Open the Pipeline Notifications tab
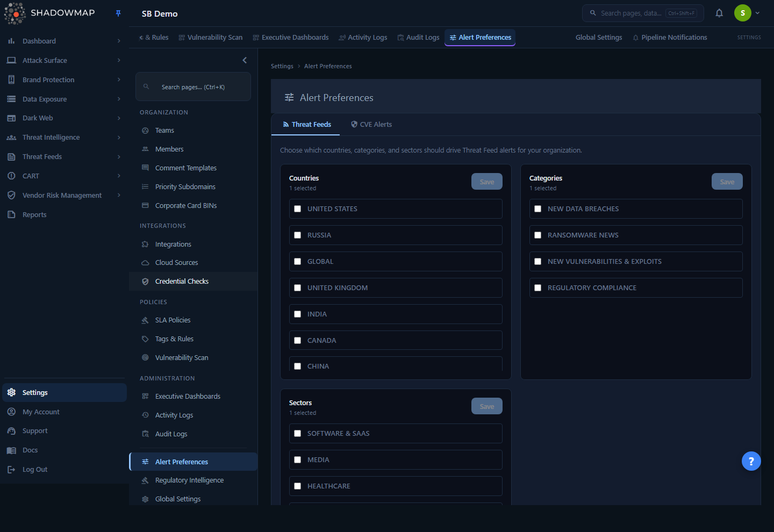This screenshot has height=532, width=774. (670, 37)
